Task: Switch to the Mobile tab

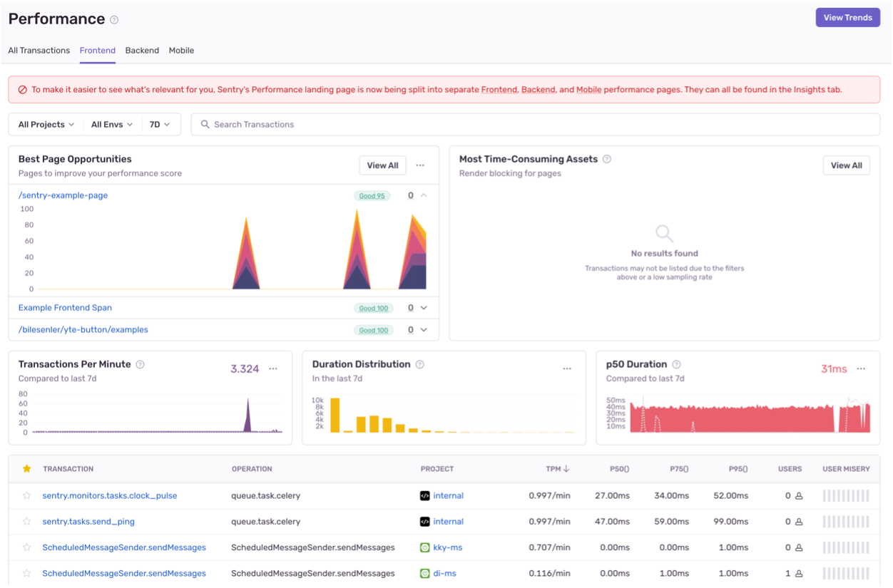Action: [181, 51]
